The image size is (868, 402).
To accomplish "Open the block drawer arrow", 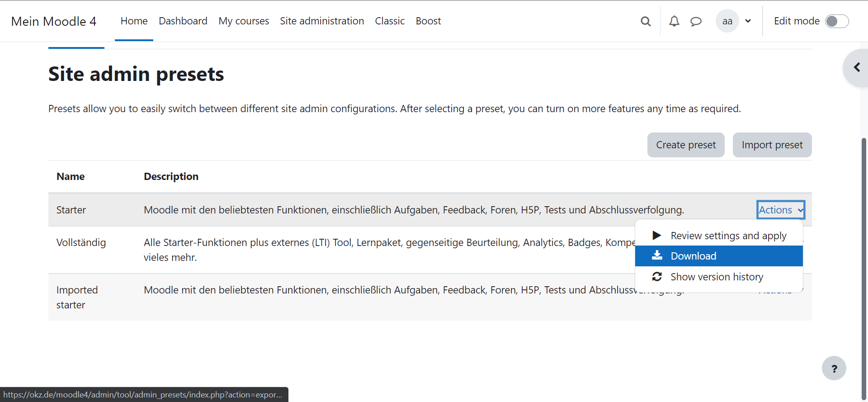I will pos(856,67).
